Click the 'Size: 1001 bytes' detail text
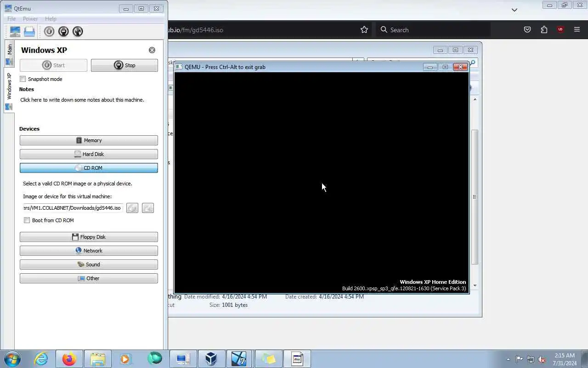Screen dimensions: 588x368 228,305
